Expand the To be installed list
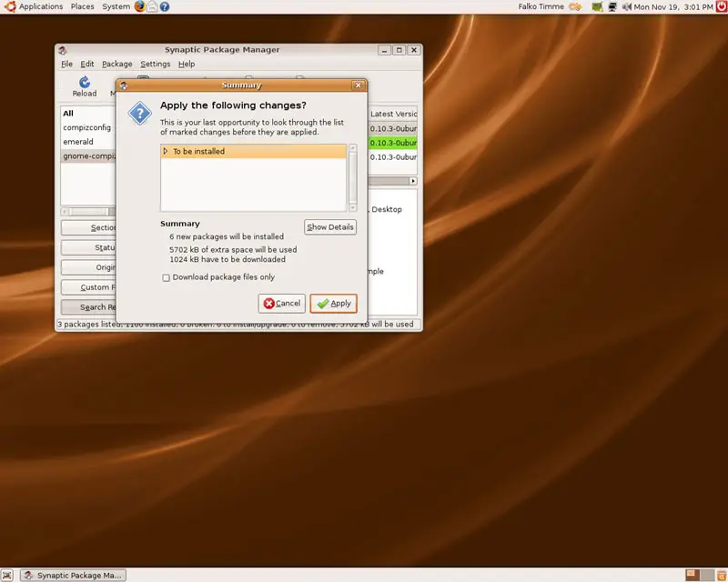The width and height of the screenshot is (728, 582). 166,152
